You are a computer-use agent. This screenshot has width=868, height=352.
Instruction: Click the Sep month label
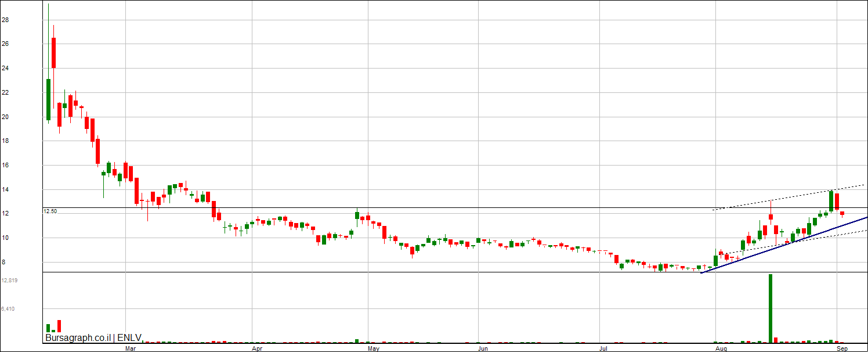(843, 349)
